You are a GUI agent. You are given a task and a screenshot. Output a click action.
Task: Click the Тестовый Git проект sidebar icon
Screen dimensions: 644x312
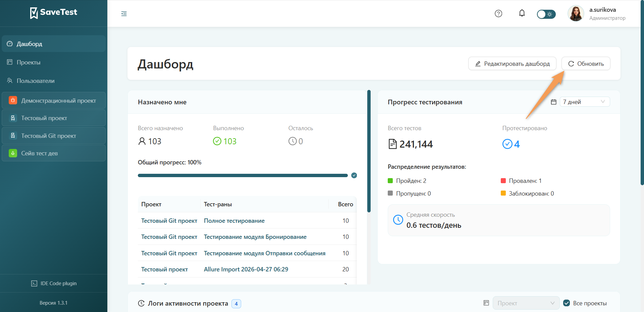tap(13, 136)
